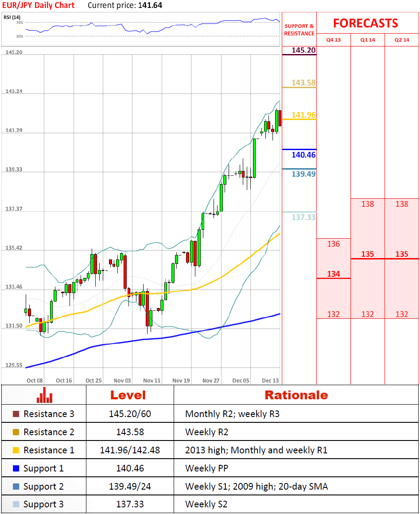The height and width of the screenshot is (514, 420).
Task: Click the Resistance 1 yellow color swatch
Action: (16, 450)
